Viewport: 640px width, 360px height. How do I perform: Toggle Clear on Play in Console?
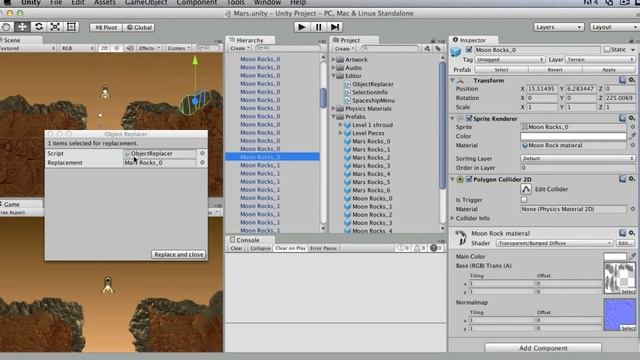(x=290, y=248)
